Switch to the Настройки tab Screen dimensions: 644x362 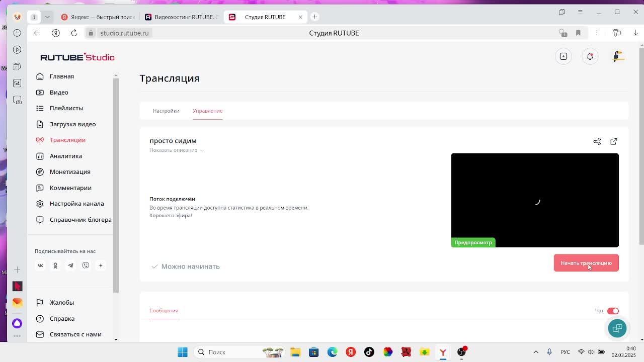tap(166, 111)
